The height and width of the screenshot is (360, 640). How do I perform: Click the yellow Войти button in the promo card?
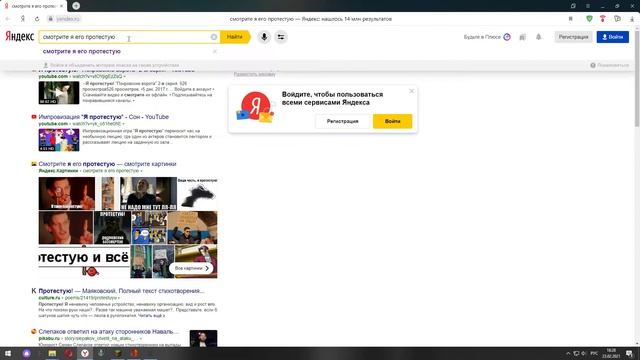[392, 121]
